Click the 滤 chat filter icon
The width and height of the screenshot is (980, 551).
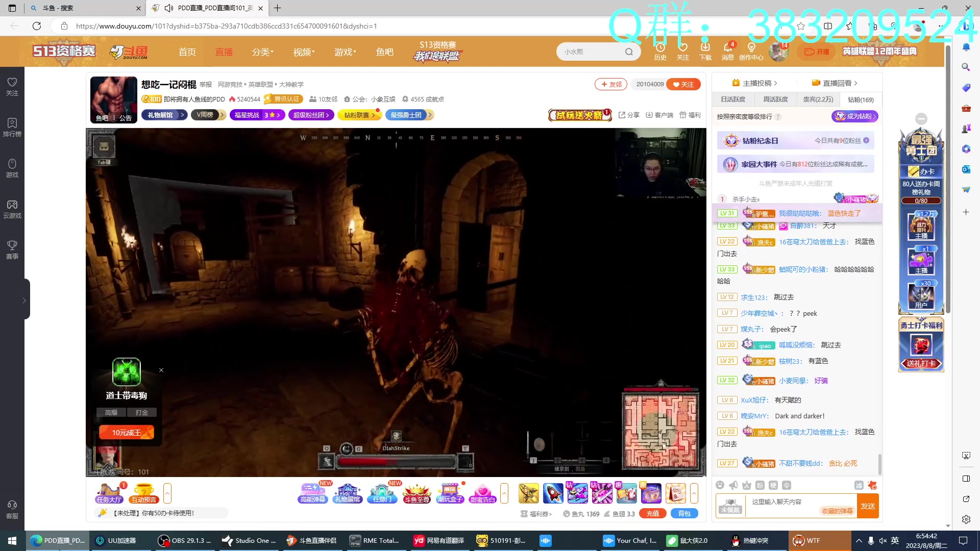click(x=859, y=485)
